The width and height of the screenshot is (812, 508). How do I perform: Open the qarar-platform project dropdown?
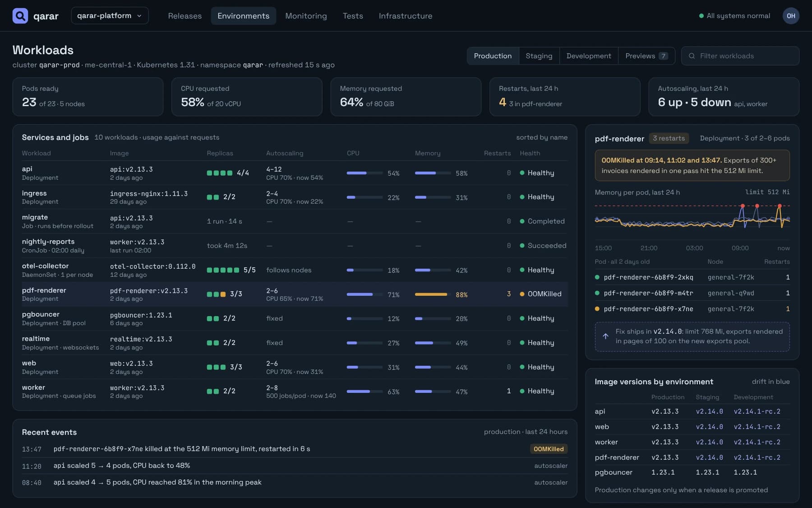110,16
